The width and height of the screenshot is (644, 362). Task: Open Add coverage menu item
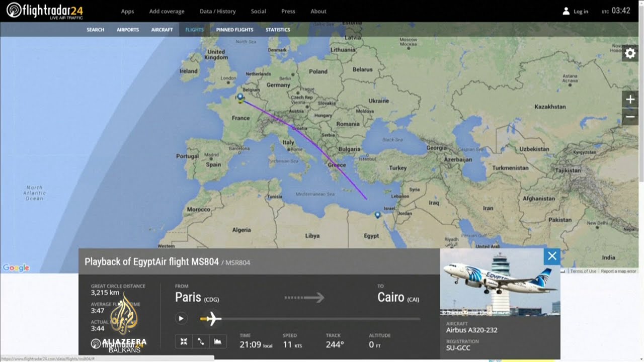coord(167,11)
